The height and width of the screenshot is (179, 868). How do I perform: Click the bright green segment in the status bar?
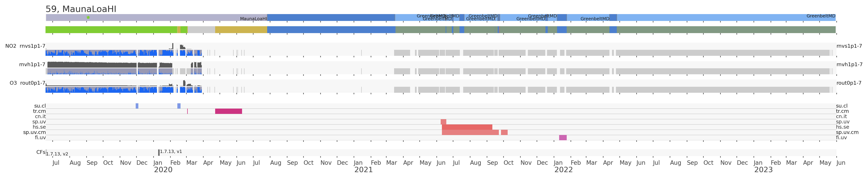111,30
